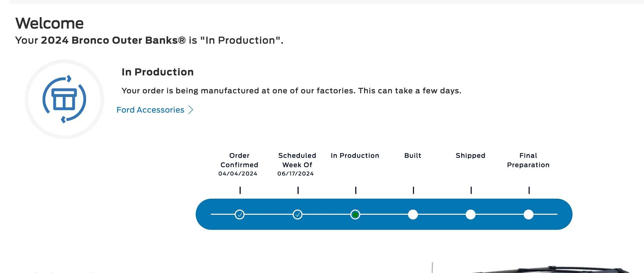
Task: Click the Scheduled Week Of label
Action: pyautogui.click(x=297, y=160)
